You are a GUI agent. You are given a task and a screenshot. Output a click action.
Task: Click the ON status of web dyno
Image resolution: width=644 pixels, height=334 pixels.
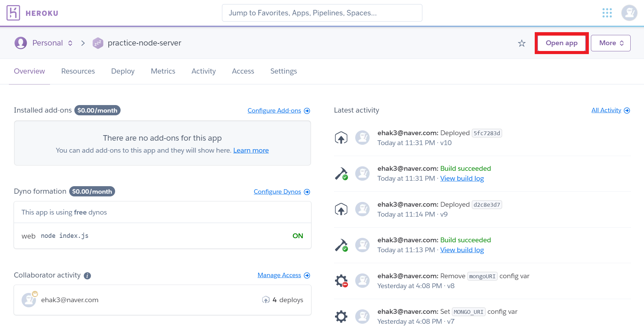(298, 236)
